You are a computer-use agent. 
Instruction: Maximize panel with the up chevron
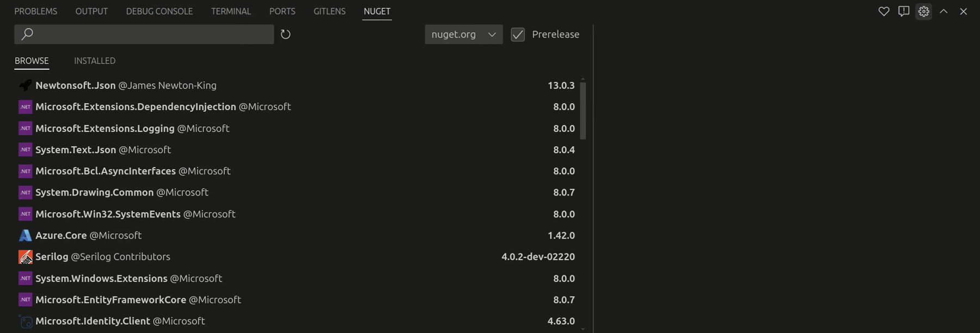(x=944, y=11)
